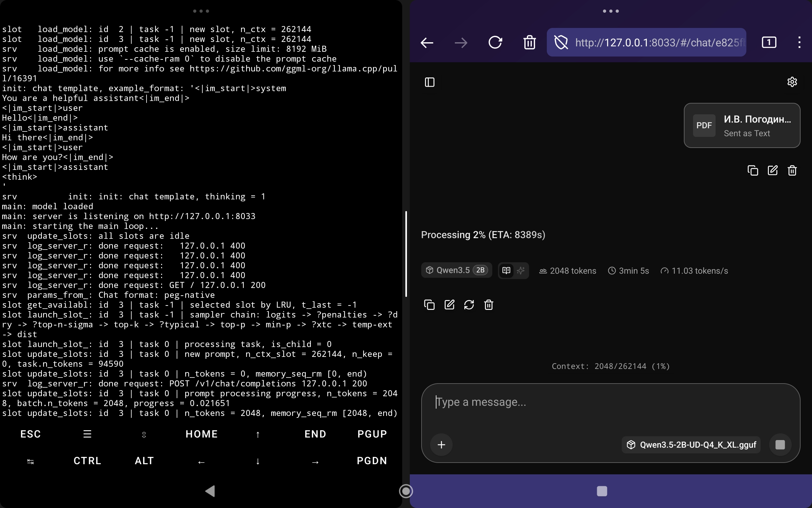Tap right arrow key in terminal
812x508 pixels.
point(315,462)
